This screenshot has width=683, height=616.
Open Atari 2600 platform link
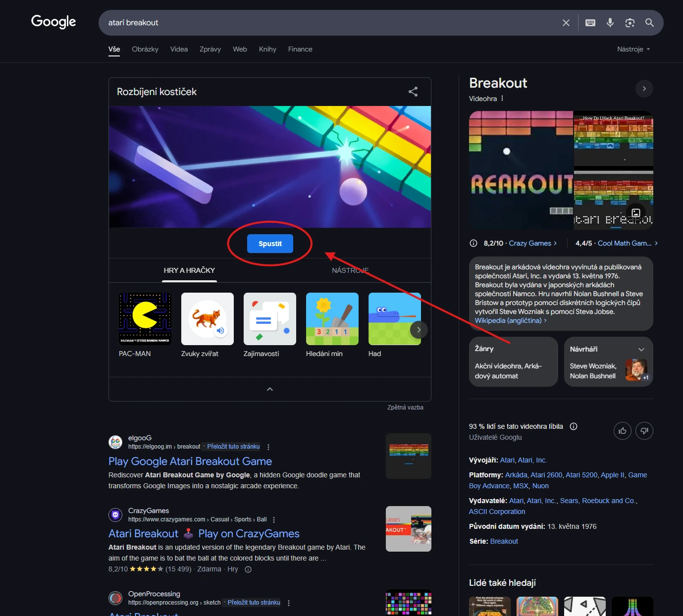pyautogui.click(x=546, y=475)
